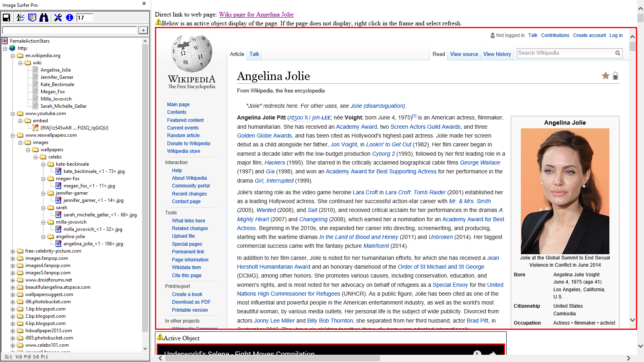Click the empty filter text field above the tree

[x=70, y=30]
